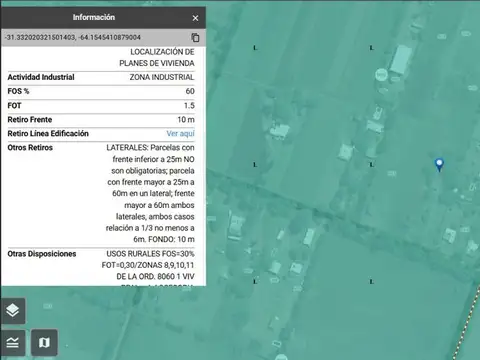The height and width of the screenshot is (360, 480).
Task: Select '6m. FONDO: 10 m' text
Action: coord(164,239)
